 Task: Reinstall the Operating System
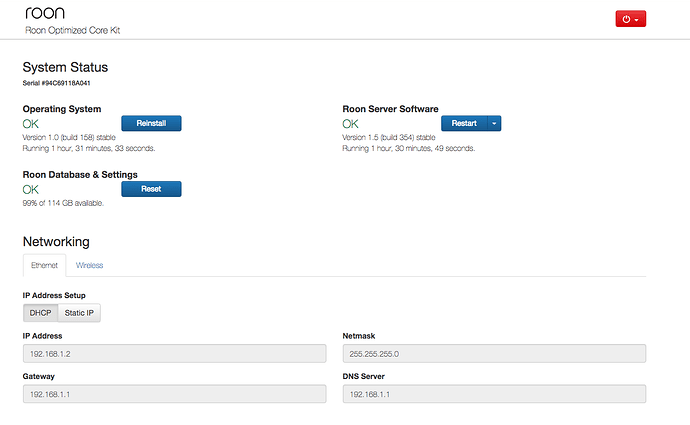[151, 123]
